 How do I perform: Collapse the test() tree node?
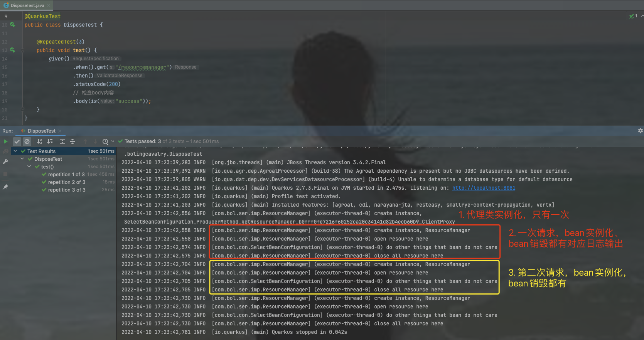pyautogui.click(x=29, y=167)
